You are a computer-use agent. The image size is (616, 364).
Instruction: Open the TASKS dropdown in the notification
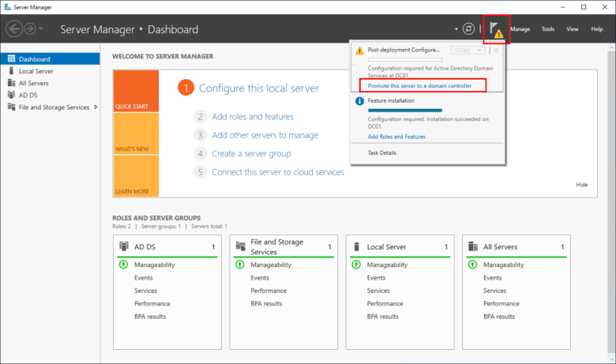pyautogui.click(x=468, y=51)
